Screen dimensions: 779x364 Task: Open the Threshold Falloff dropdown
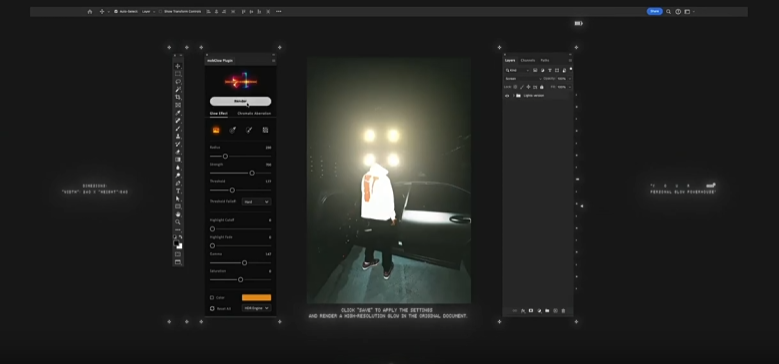256,202
